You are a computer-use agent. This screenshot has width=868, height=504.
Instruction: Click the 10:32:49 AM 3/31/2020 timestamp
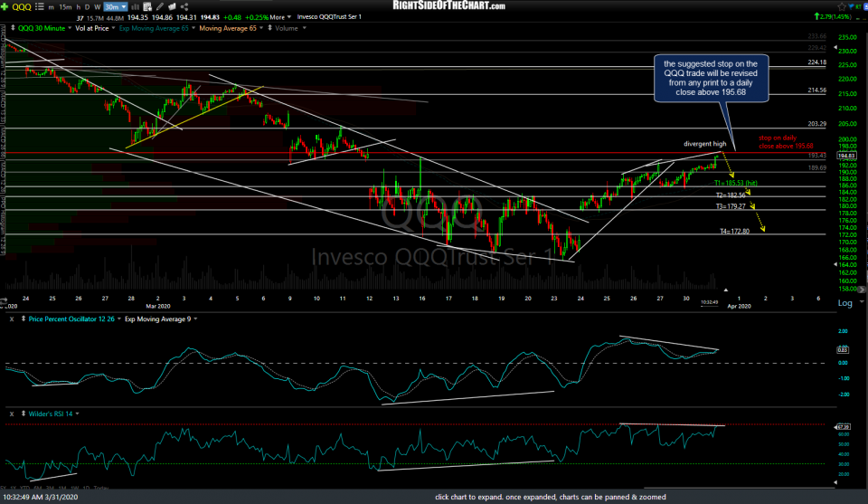[x=40, y=498]
